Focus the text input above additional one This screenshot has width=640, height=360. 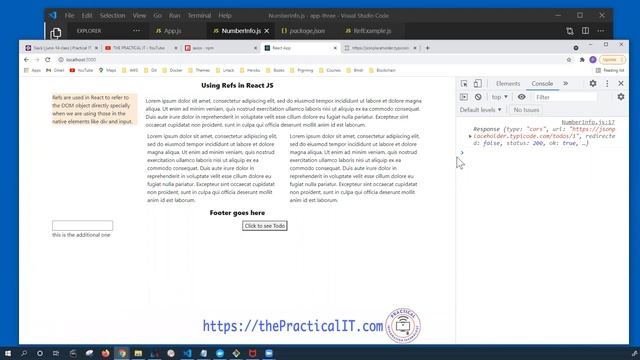click(x=82, y=225)
